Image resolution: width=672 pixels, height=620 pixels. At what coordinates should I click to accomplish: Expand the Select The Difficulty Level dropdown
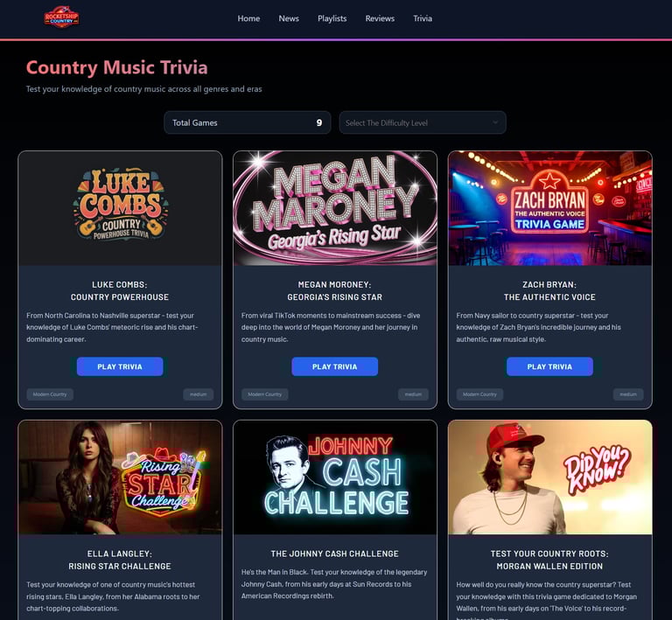422,123
